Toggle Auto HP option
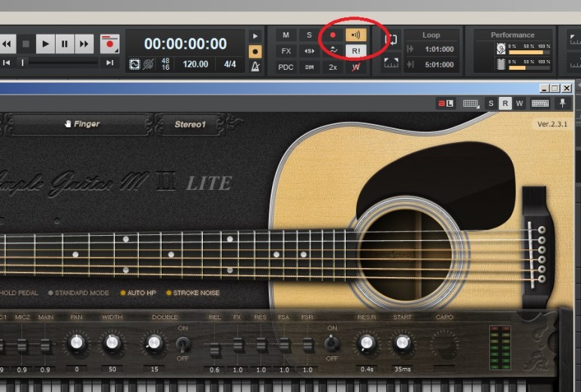 (138, 293)
